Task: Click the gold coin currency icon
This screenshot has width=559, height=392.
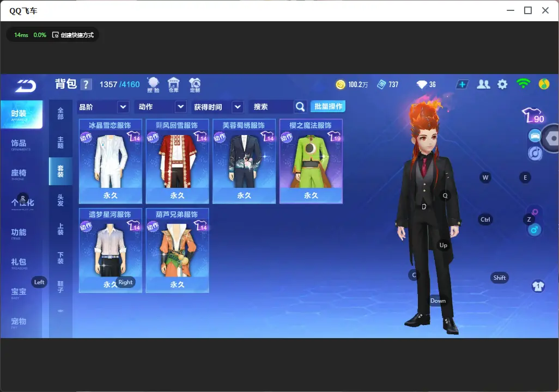Action: tap(341, 84)
